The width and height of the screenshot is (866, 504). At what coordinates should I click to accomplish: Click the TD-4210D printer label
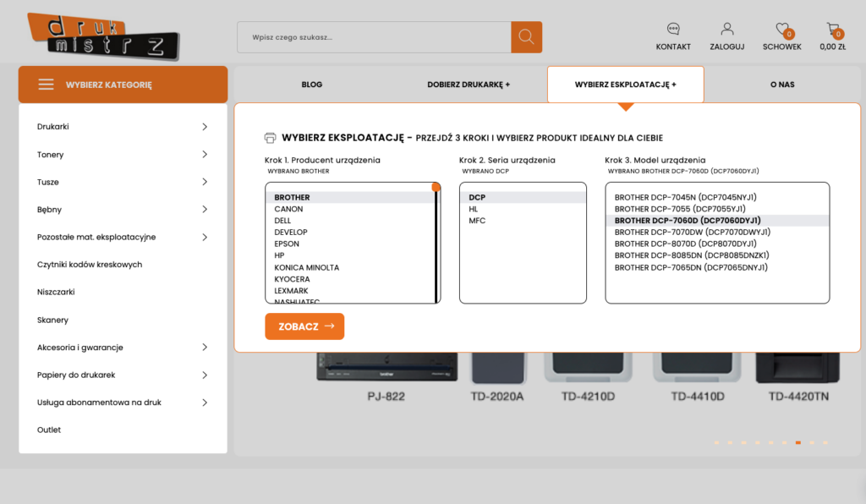(x=588, y=397)
